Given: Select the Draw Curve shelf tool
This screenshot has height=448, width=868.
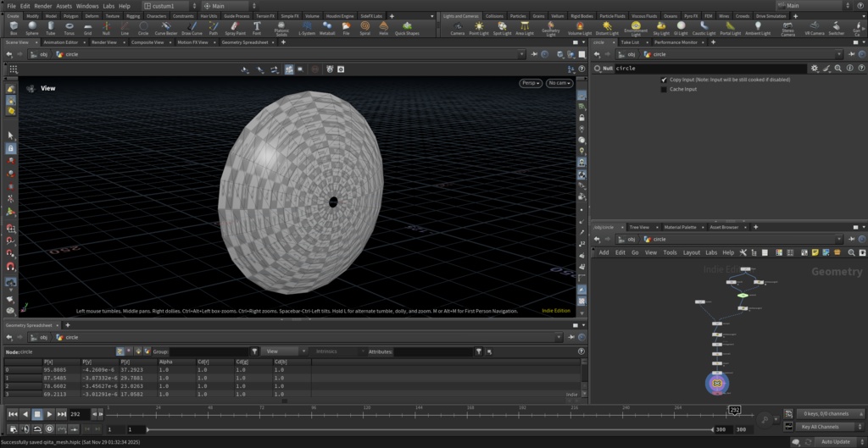Looking at the screenshot, I should coord(192,28).
